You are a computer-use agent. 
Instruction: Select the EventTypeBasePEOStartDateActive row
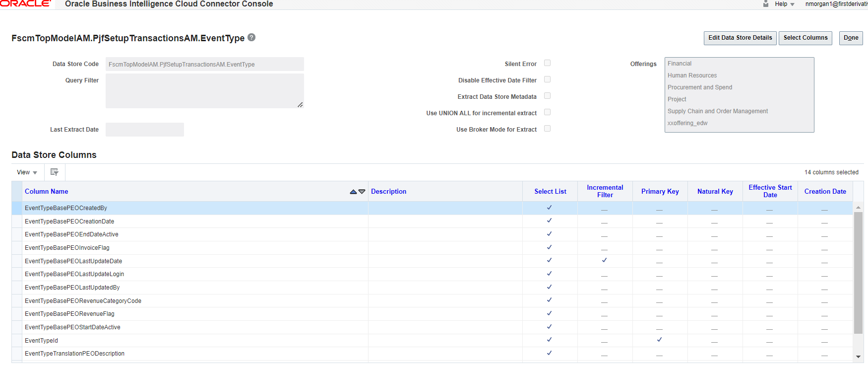[432, 327]
